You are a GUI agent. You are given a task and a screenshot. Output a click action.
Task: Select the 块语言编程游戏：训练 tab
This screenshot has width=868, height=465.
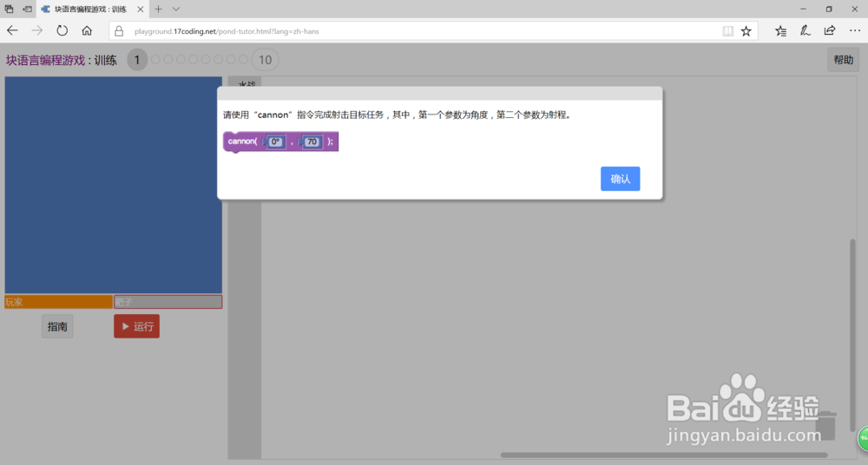92,9
